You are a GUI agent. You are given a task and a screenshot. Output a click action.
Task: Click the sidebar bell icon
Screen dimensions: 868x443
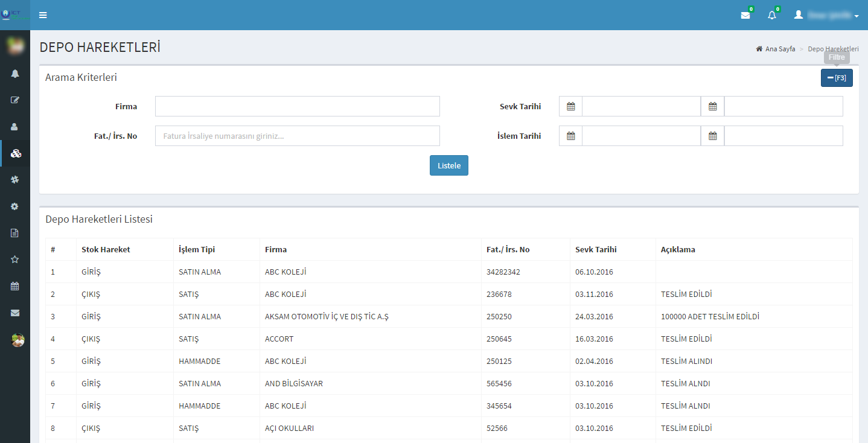15,74
